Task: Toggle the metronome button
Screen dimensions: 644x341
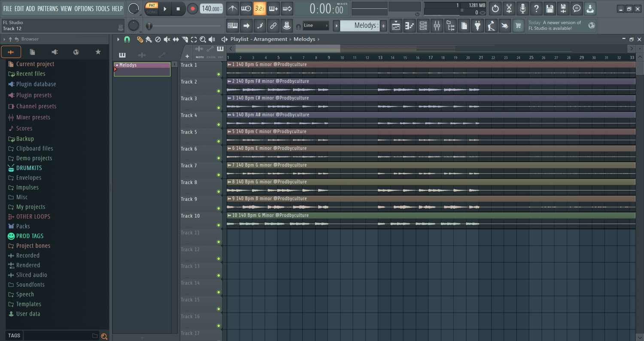Action: tap(232, 8)
